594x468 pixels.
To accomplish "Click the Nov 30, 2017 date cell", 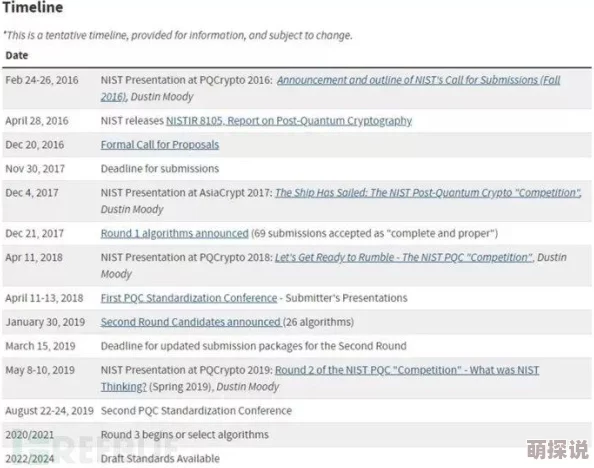I will [35, 169].
